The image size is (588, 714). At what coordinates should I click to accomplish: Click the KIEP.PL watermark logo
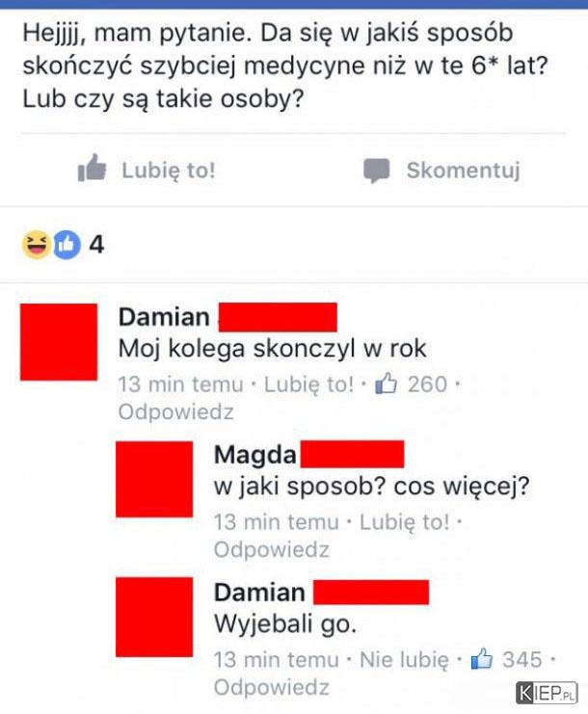pos(547,694)
